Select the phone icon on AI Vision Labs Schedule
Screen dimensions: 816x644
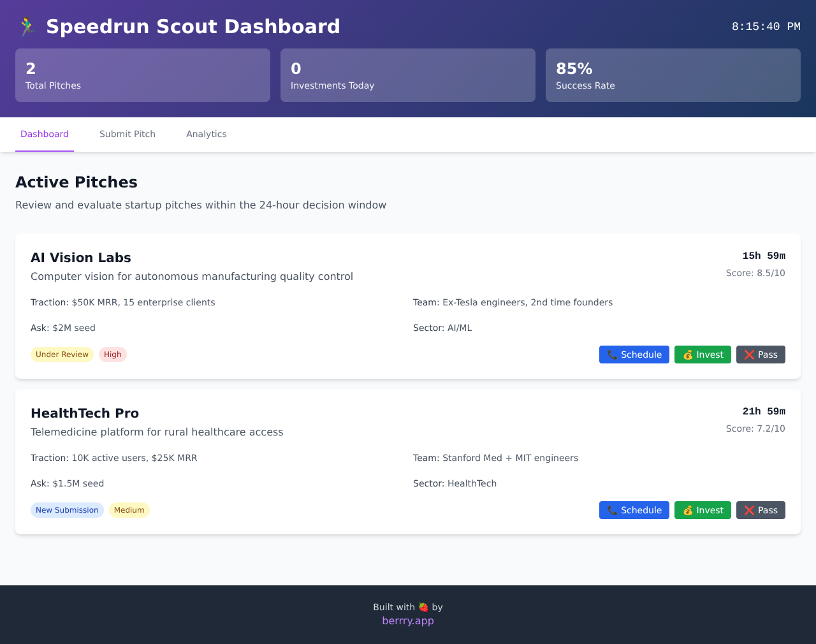[x=612, y=355]
